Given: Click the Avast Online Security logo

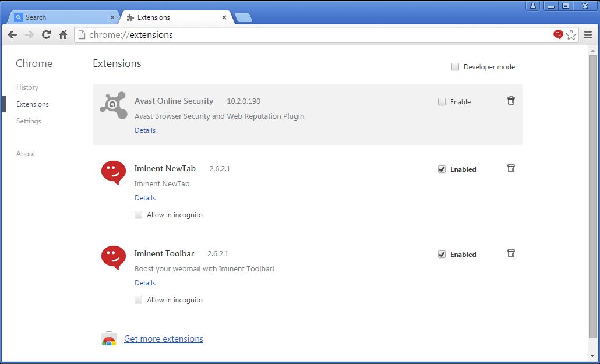Looking at the screenshot, I should (x=114, y=105).
